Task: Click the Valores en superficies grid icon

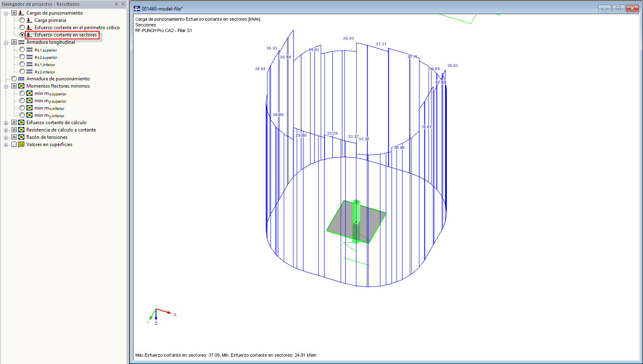Action: (21, 144)
